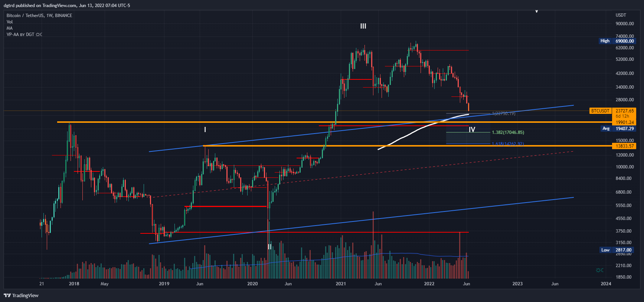The width and height of the screenshot is (644, 302).
Task: Click the 90000.00 price axis label
Action: [x=625, y=24]
